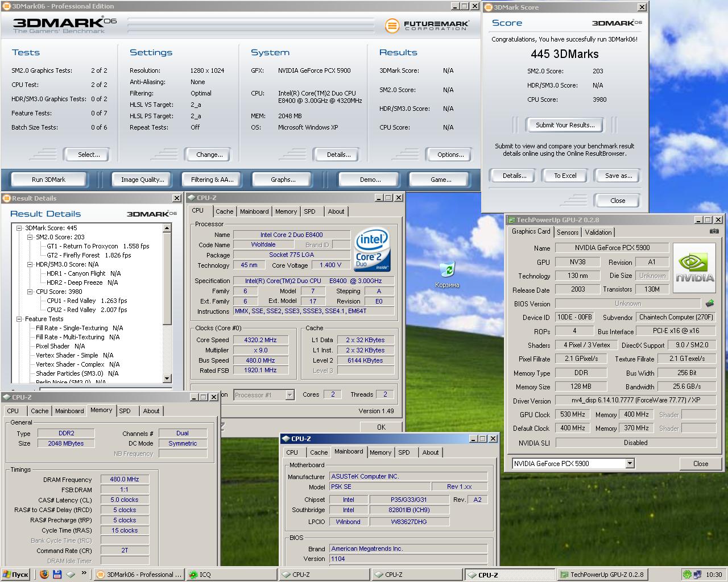Open the Пуск start menu
This screenshot has width=728, height=582.
tap(15, 575)
